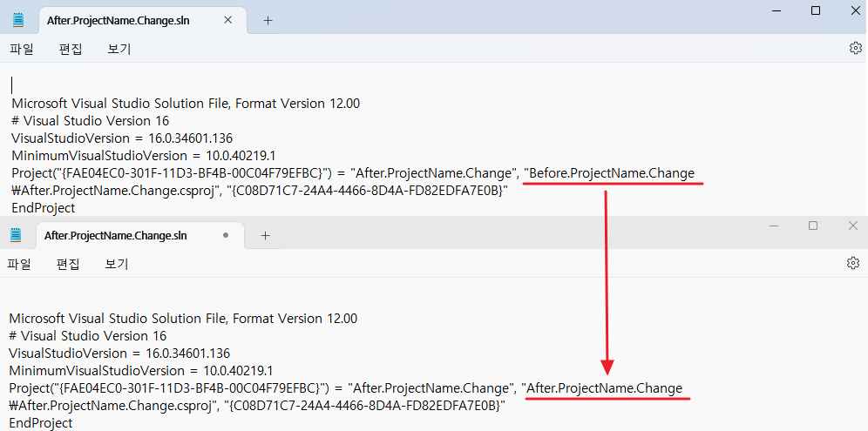Click "VisualStudioVersion = 16.0.34601.136" in upper window
Screen dimensions: 868x431
coord(122,138)
